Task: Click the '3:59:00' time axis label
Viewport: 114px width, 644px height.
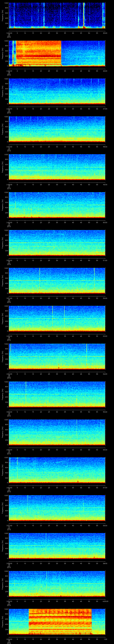Action: (9, 601)
